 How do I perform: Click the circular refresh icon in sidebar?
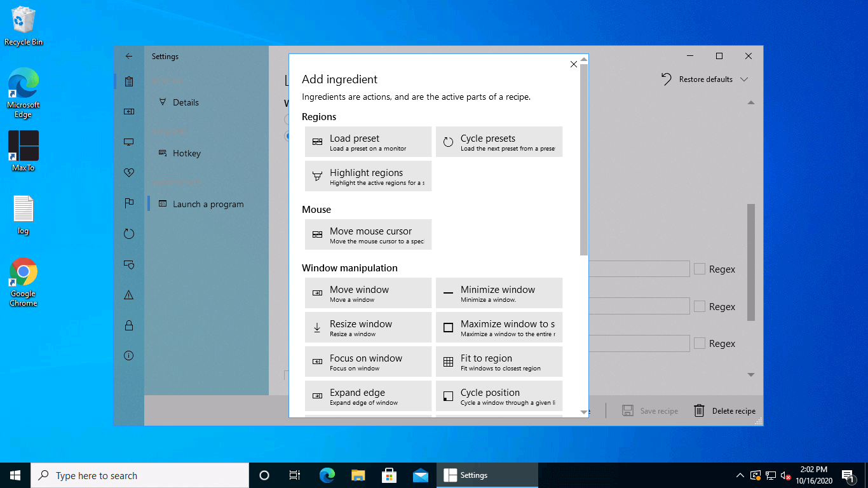coord(129,234)
